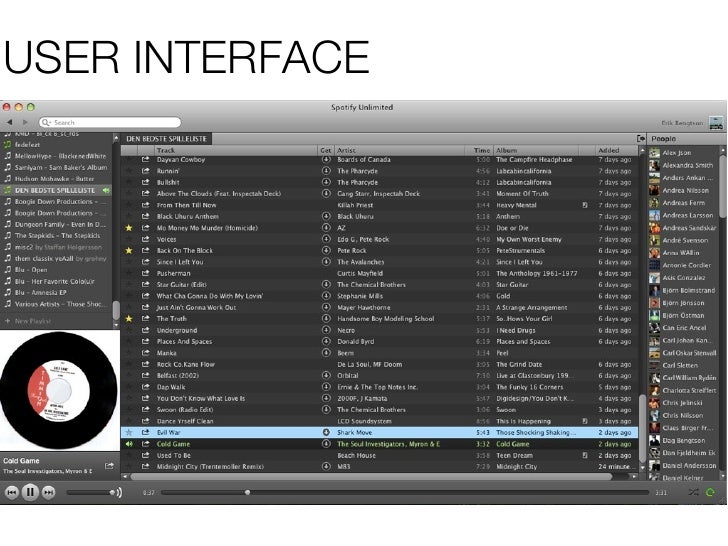Viewport: 728px width, 546px height.
Task: Get download for AZ track
Action: [326, 228]
